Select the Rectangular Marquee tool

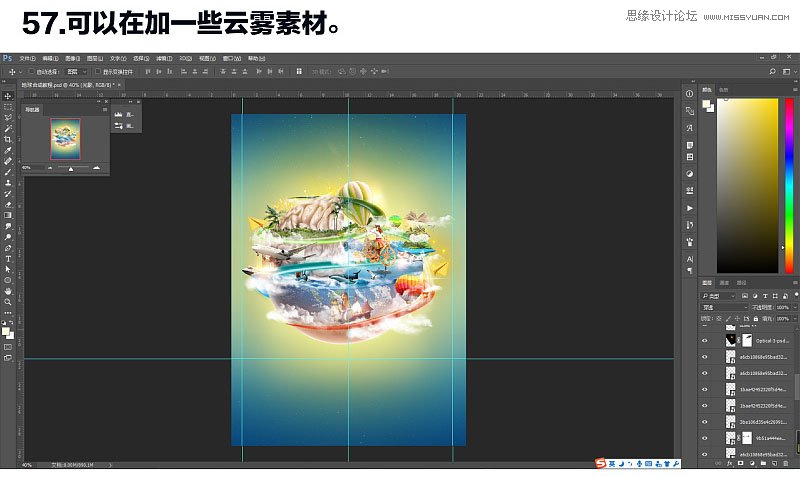point(8,107)
